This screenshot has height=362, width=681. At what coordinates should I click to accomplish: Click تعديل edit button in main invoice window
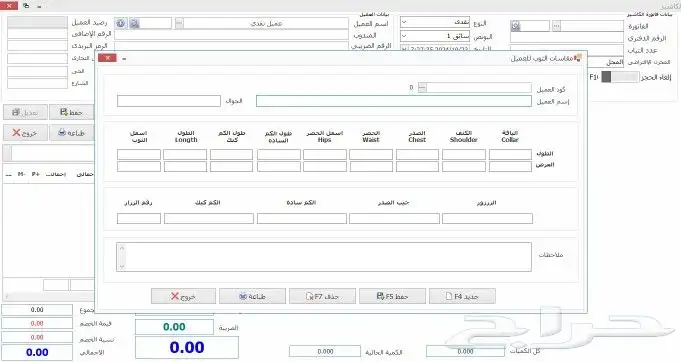click(x=25, y=112)
